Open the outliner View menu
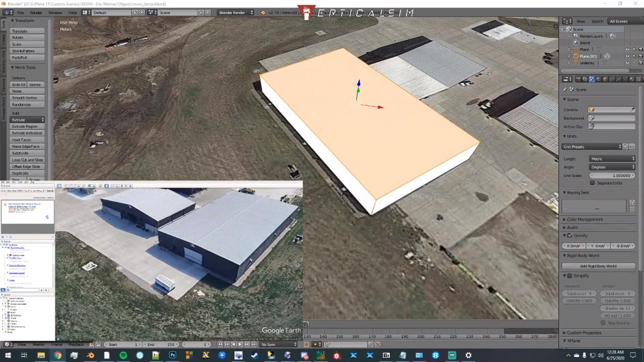Screen dimensions: 644x362 click(580, 21)
